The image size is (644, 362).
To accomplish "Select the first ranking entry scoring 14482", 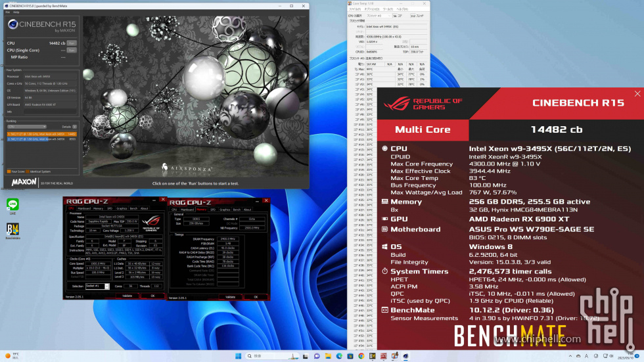I will 42,134.
